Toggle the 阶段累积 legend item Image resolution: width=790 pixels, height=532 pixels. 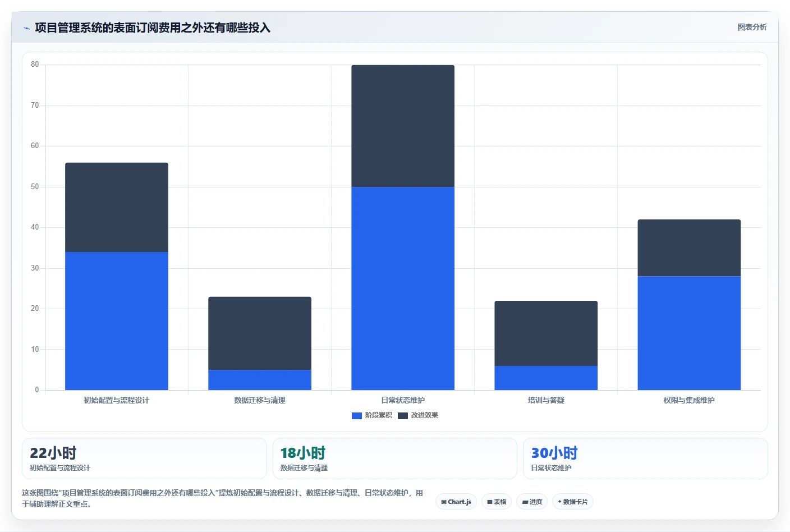pyautogui.click(x=372, y=415)
